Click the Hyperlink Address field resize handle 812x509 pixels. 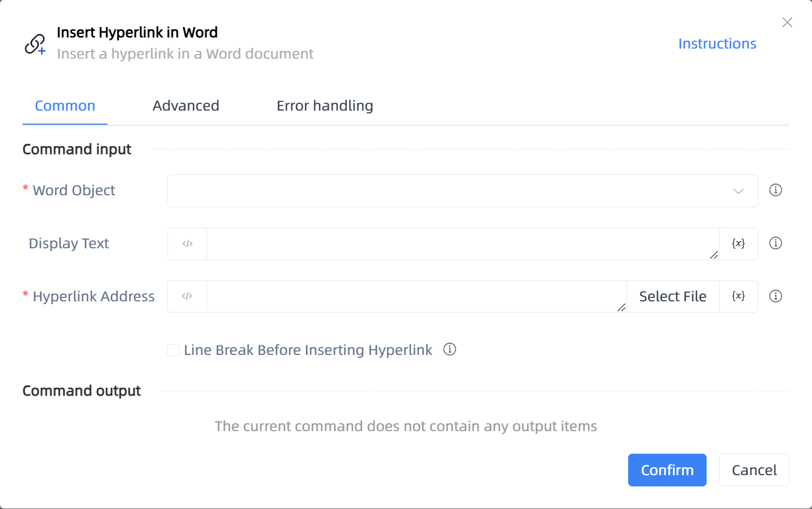tap(621, 308)
